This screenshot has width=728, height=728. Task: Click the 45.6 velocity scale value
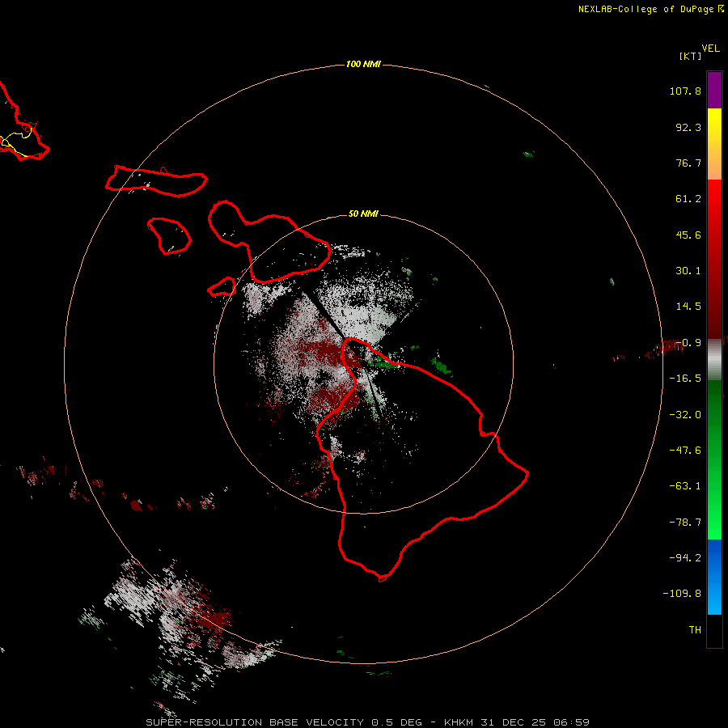tap(688, 235)
